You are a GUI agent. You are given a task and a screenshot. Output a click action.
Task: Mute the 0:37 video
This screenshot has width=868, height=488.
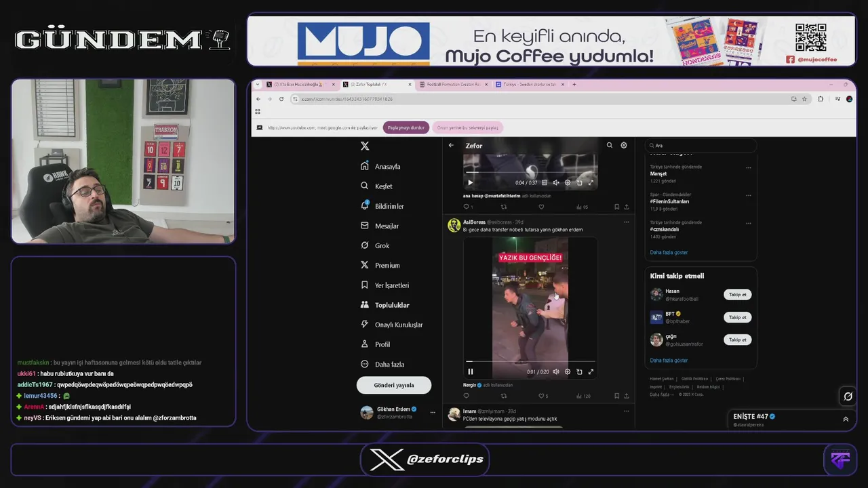tap(556, 182)
